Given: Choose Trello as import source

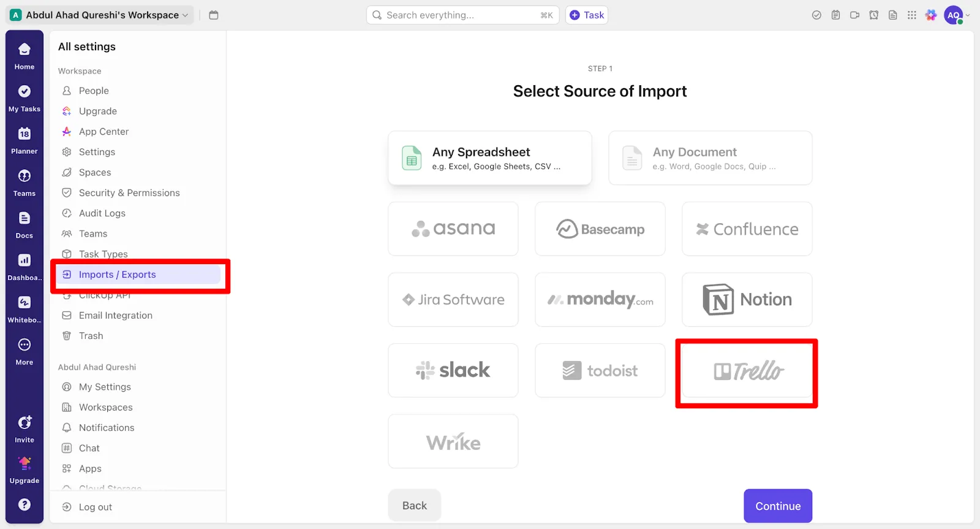Looking at the screenshot, I should point(747,370).
